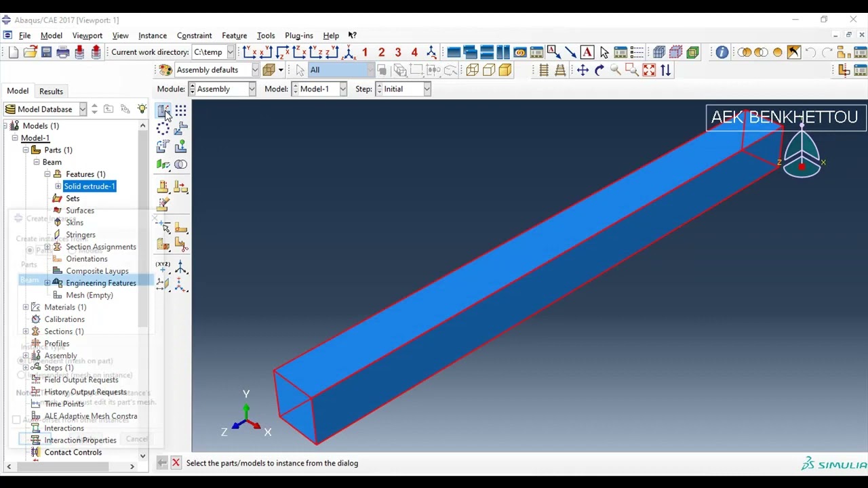The image size is (868, 488).
Task: Click the Auto-Fit View icon
Action: [x=649, y=70]
